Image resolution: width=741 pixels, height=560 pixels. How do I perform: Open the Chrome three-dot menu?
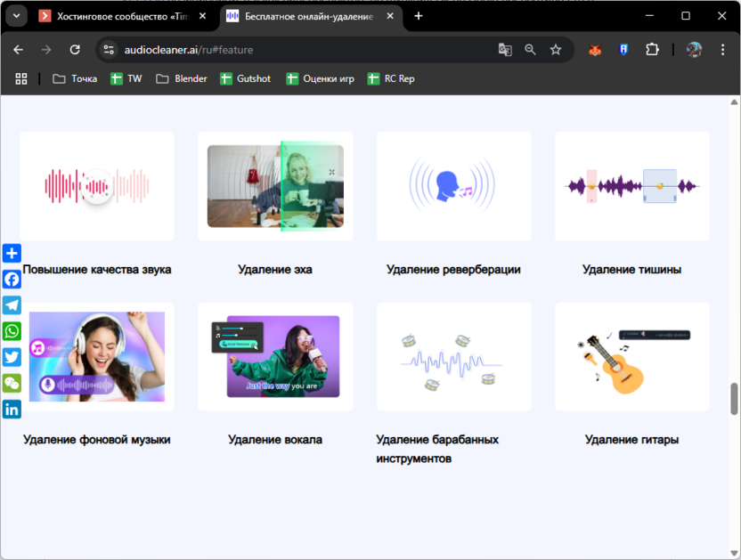point(722,50)
